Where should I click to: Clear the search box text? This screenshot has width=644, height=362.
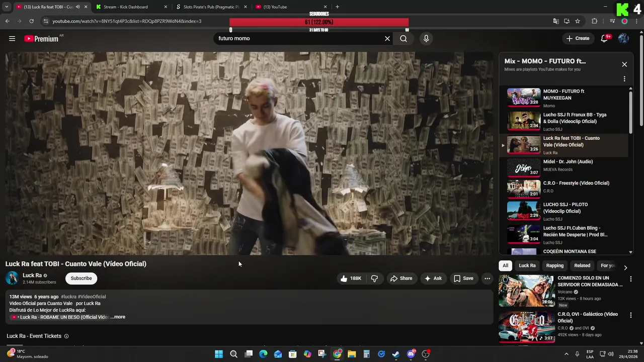(x=387, y=38)
